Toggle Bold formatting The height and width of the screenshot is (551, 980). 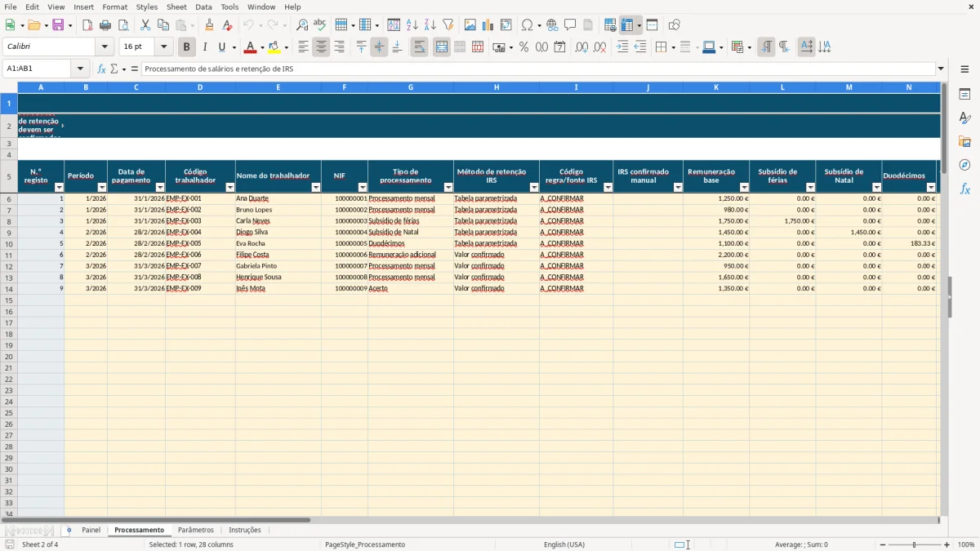pyautogui.click(x=186, y=47)
